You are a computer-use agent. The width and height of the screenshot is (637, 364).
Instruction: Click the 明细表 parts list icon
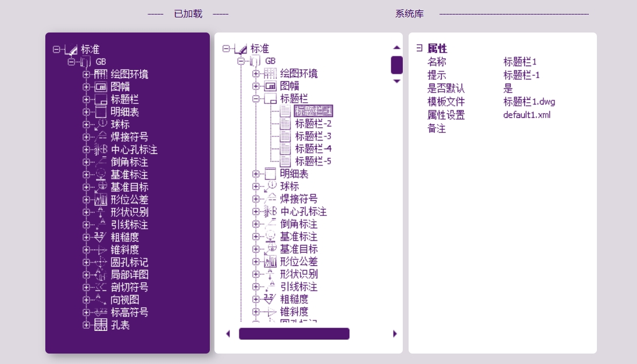(100, 111)
